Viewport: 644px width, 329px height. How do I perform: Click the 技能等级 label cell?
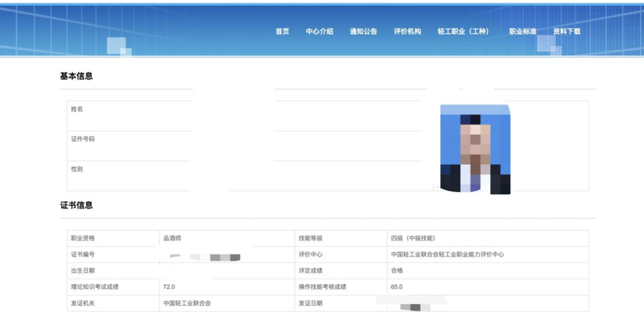click(x=341, y=238)
